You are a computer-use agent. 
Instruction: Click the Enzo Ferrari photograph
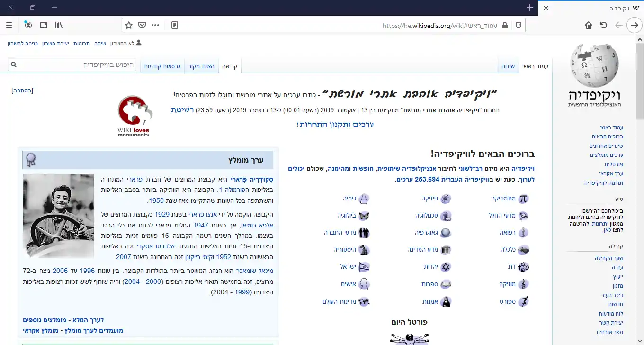(x=58, y=216)
